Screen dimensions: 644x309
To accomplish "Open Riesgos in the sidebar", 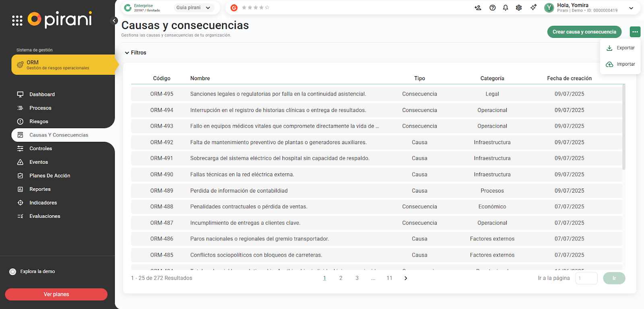I will (x=39, y=121).
